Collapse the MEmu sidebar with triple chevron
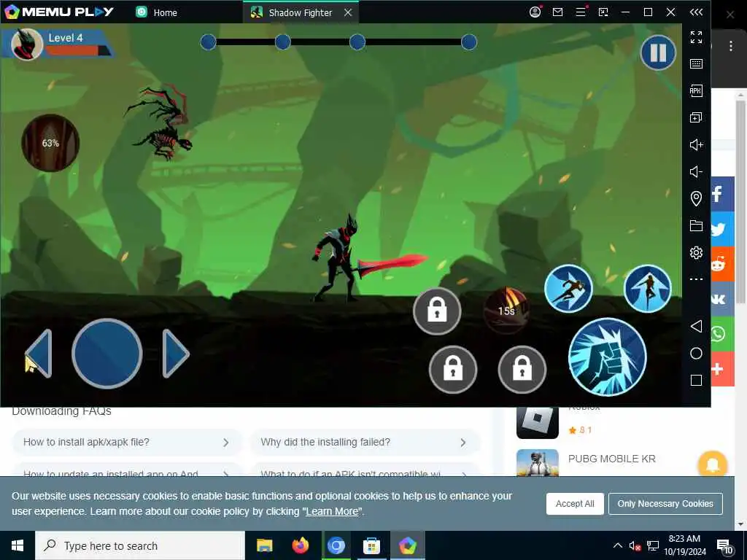The height and width of the screenshot is (560, 747). [696, 12]
